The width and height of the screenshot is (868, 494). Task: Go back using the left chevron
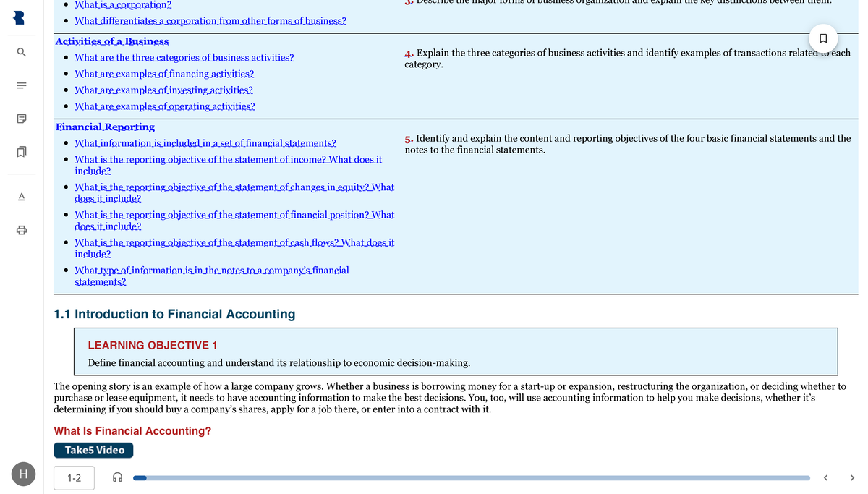(825, 477)
